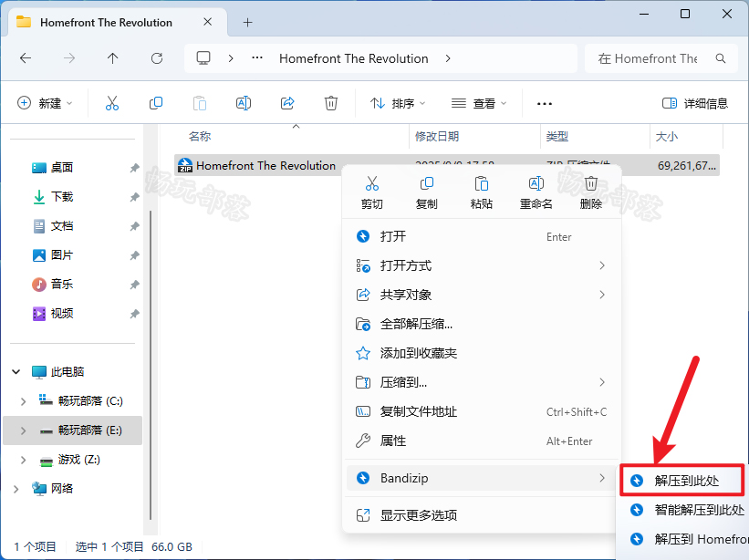Select 添加到收藏夹 in the context menu

pyautogui.click(x=482, y=353)
